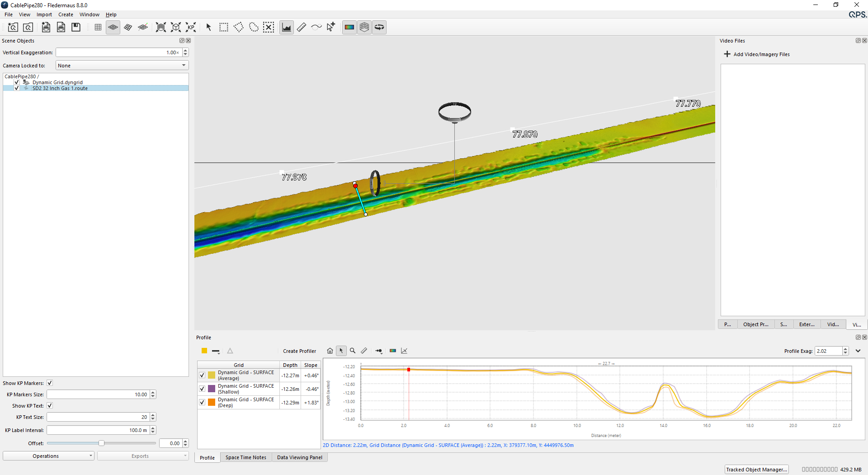Open the Operations dropdown
This screenshot has width=868, height=475.
click(x=48, y=456)
